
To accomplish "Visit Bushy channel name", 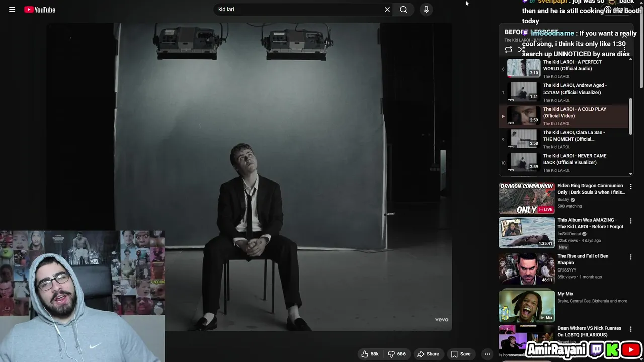I will point(563,200).
